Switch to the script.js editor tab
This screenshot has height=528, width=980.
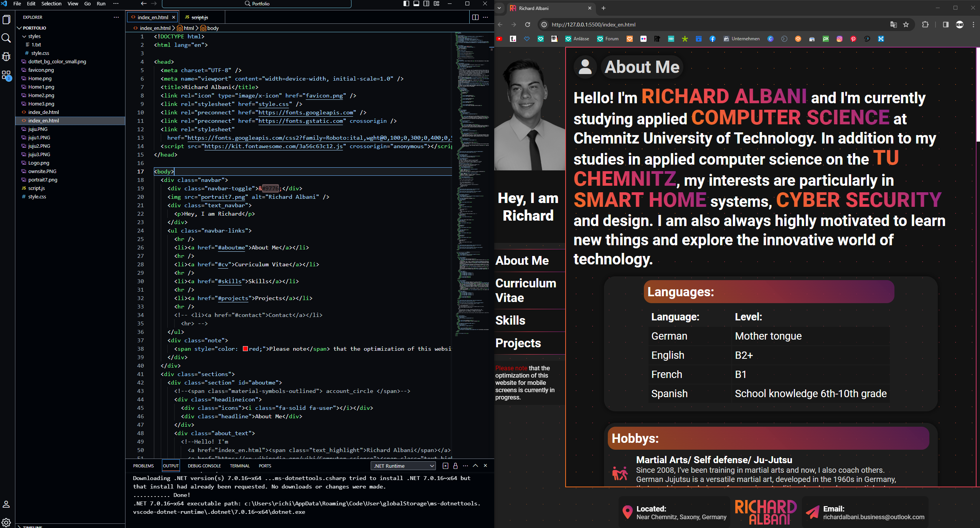[x=199, y=17]
